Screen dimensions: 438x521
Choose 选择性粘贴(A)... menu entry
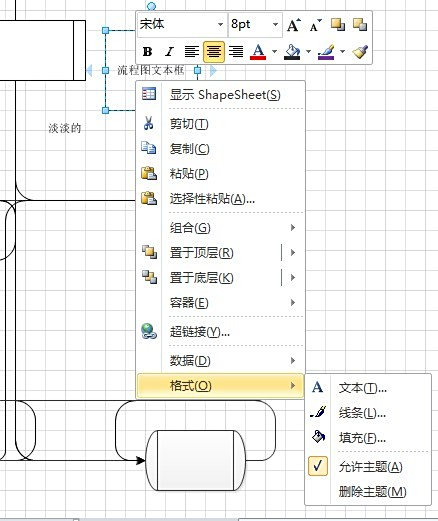pos(220,199)
